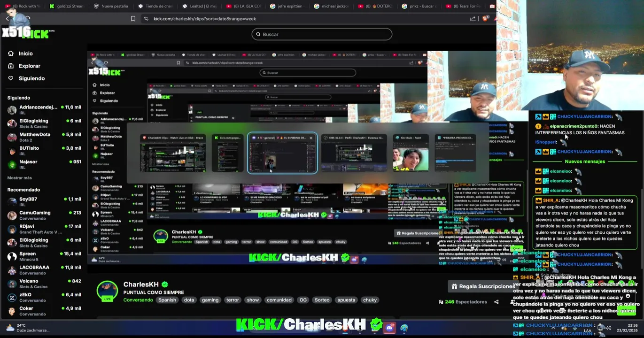Select the 'show' tag
Screen dimensions: 644x338
point(253,300)
